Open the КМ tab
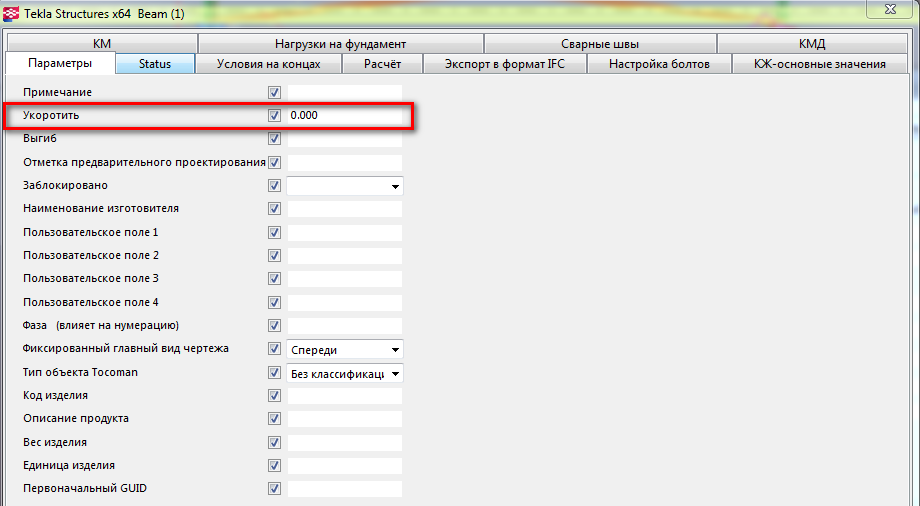The width and height of the screenshot is (920, 506). (102, 44)
